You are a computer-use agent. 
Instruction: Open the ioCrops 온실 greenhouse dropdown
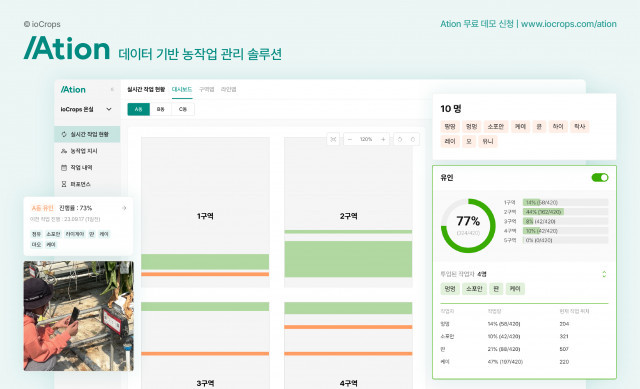click(86, 109)
